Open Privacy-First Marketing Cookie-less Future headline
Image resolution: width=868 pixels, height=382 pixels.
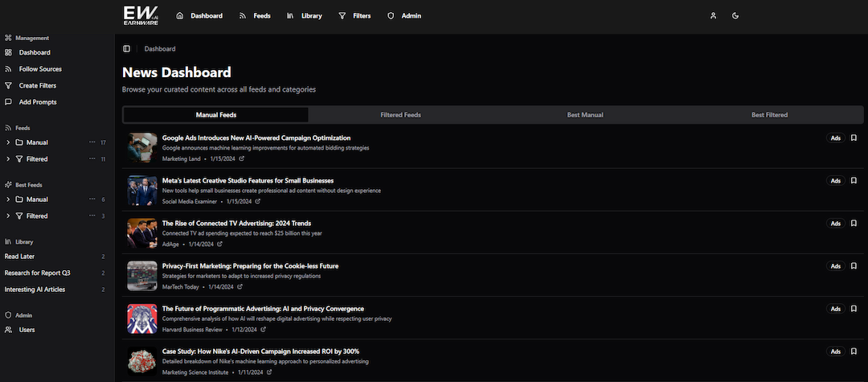[x=250, y=265]
